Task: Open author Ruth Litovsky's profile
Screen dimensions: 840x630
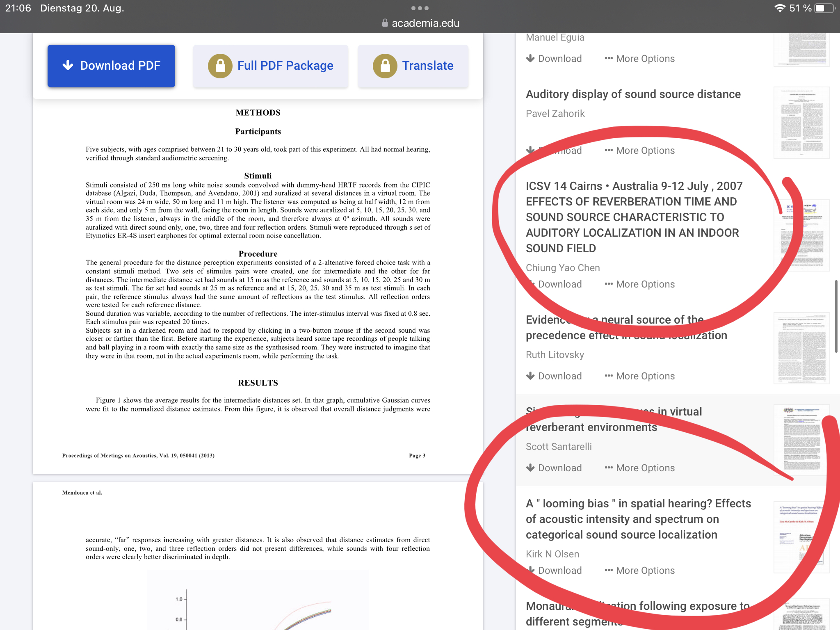Action: [555, 355]
